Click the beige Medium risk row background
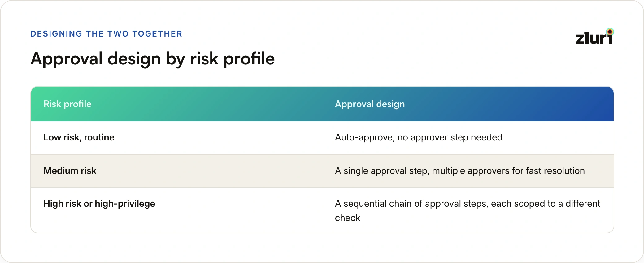 (x=322, y=171)
